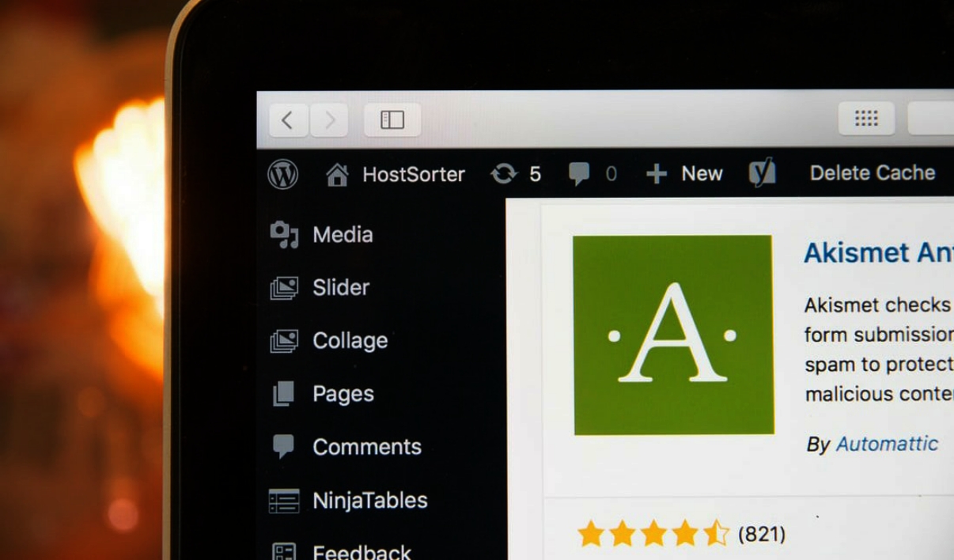Image resolution: width=954 pixels, height=560 pixels.
Task: Click the update count 5
Action: point(535,174)
